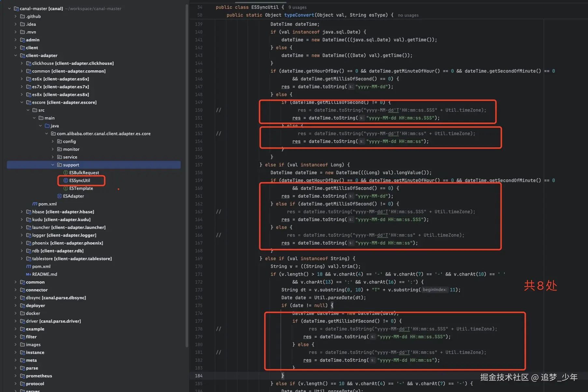Click the config package folder icon

click(x=60, y=141)
